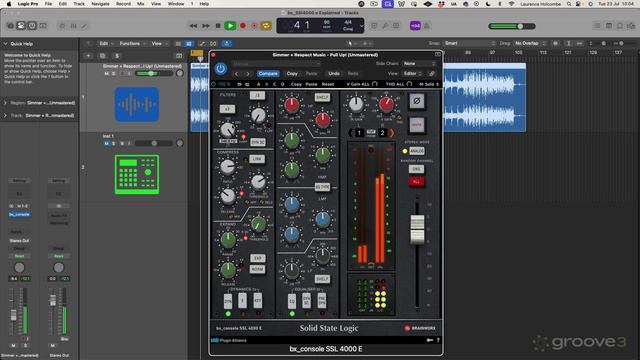Open the plugin help question mark
640x360 pixels.
coord(438,340)
